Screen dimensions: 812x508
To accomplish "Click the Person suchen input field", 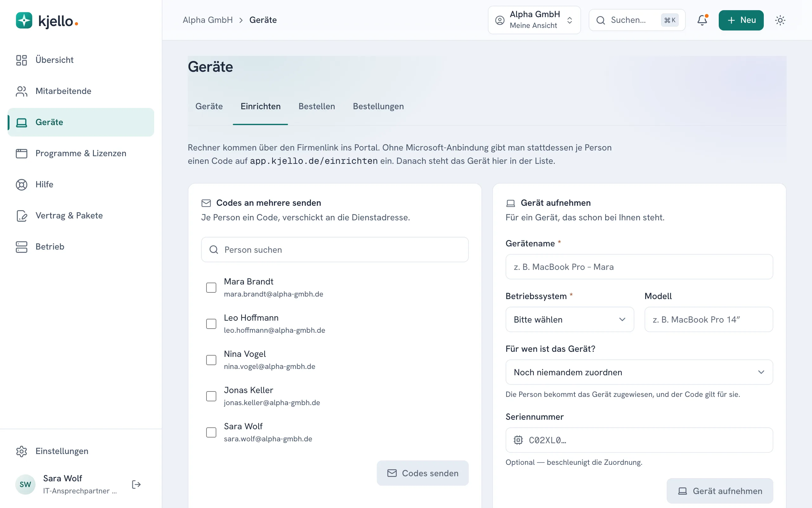I will pyautogui.click(x=335, y=250).
